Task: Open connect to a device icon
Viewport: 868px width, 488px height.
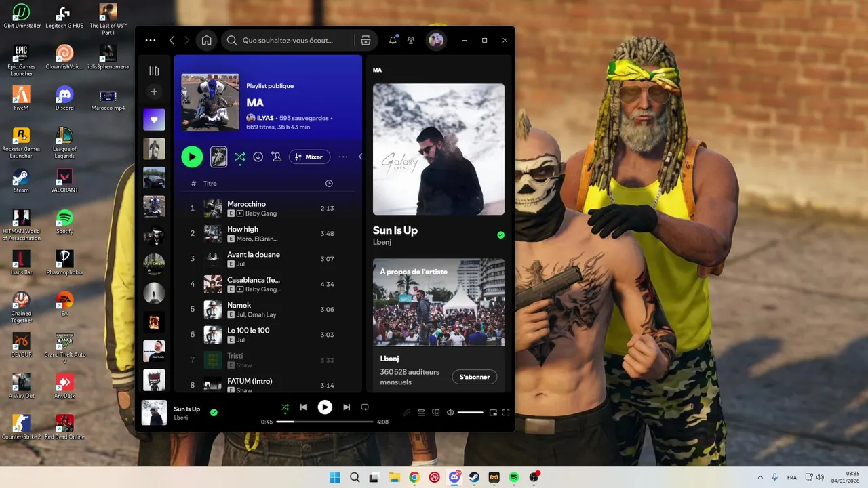Action: tap(436, 412)
